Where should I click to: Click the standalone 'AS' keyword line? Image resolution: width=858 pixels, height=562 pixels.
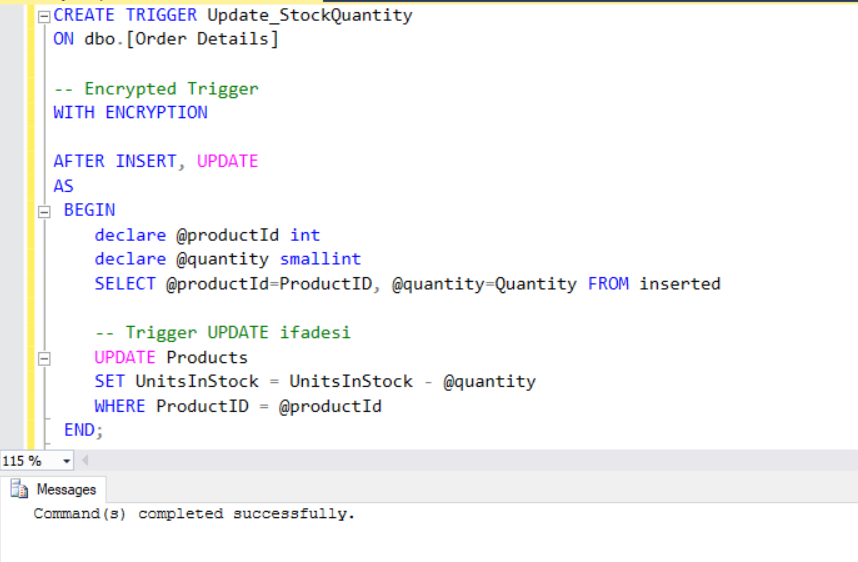point(63,186)
